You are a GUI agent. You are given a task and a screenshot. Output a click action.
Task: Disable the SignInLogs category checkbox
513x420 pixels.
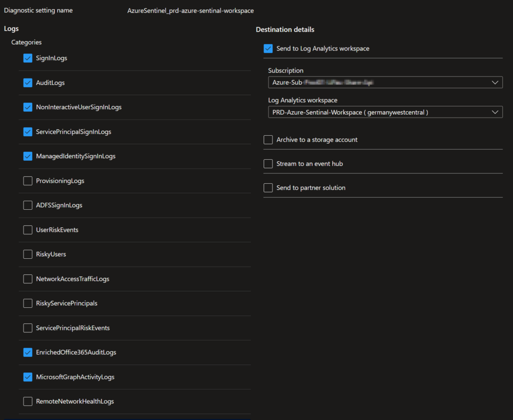tap(28, 58)
